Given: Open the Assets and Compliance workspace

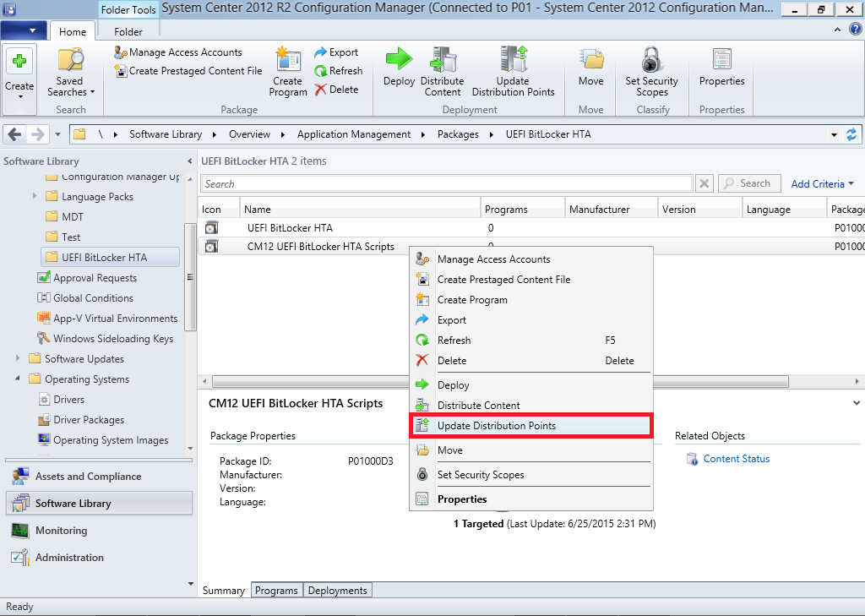Looking at the screenshot, I should (x=100, y=477).
